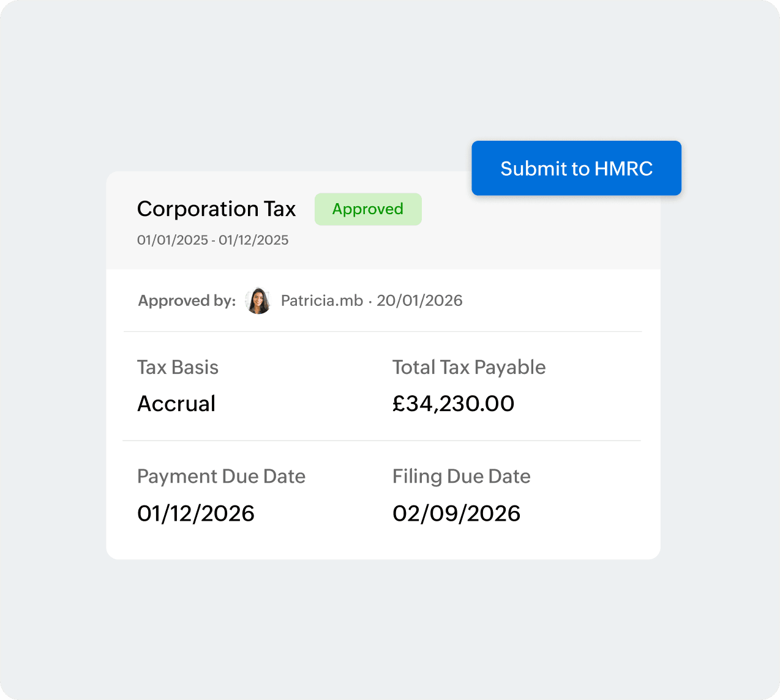The width and height of the screenshot is (780, 700).
Task: Open Patricia.mb's profile avatar
Action: [258, 300]
